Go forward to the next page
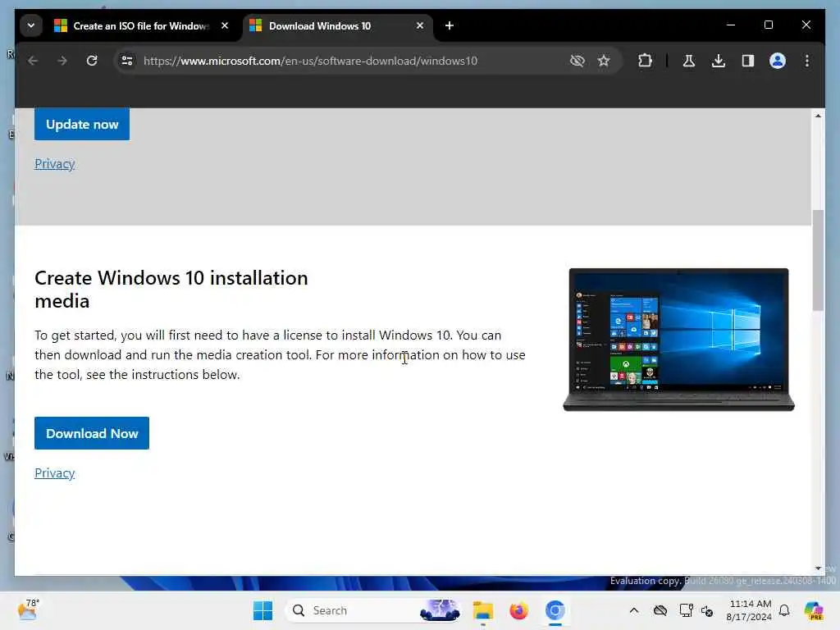840x630 pixels. tap(62, 61)
